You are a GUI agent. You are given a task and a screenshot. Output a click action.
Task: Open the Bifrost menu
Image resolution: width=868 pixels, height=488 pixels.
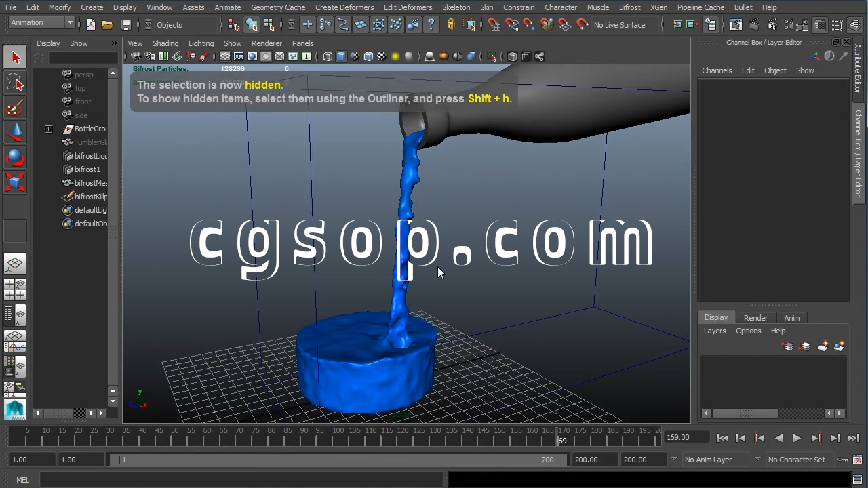(630, 7)
